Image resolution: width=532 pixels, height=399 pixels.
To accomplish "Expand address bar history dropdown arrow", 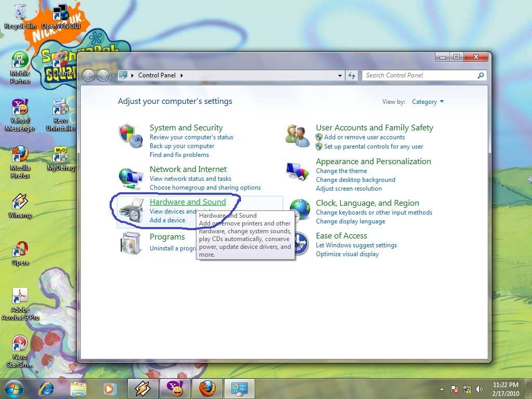I will tap(340, 75).
